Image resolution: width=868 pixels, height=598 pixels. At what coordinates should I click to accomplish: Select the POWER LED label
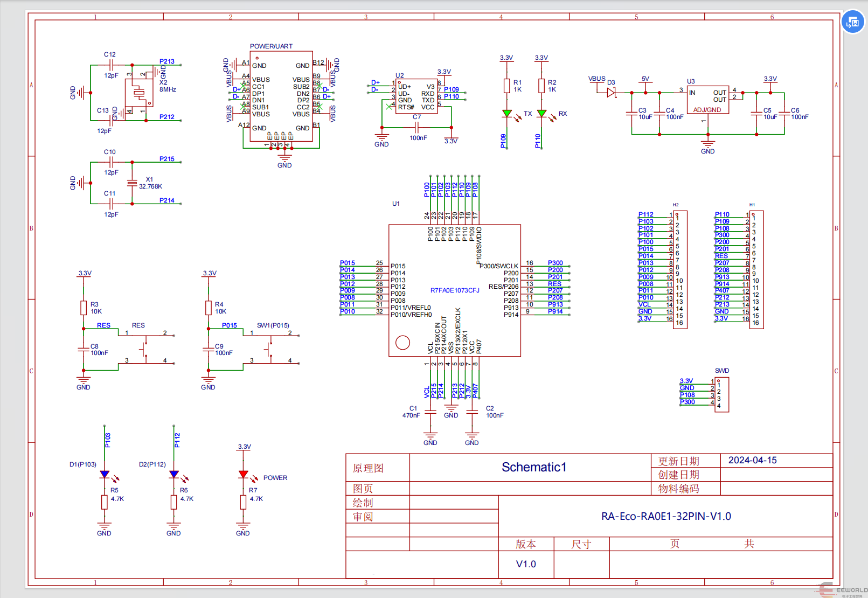point(275,478)
